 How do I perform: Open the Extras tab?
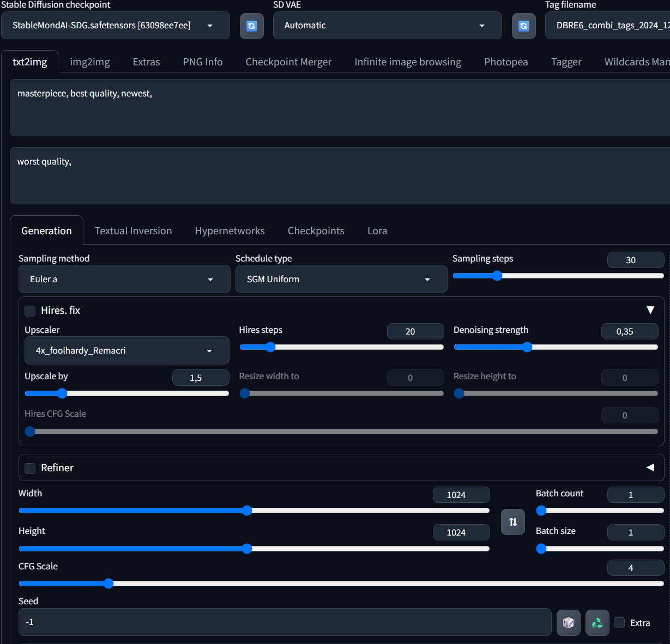(147, 62)
